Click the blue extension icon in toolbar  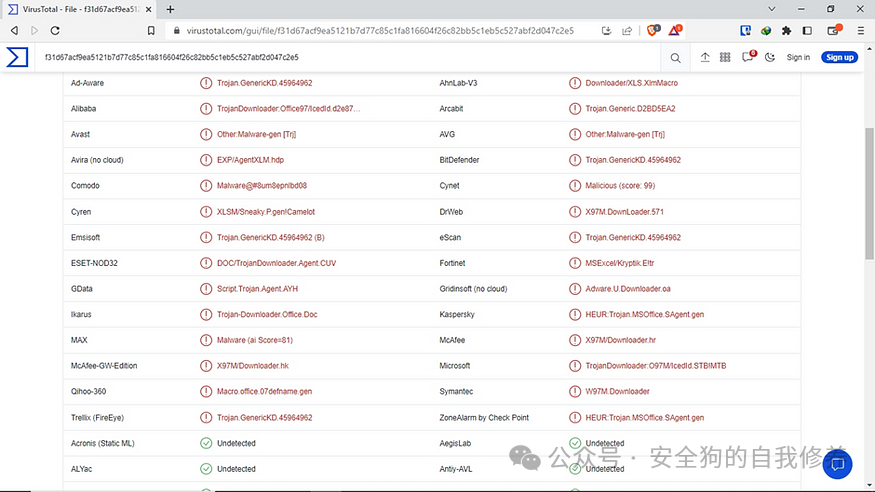(x=745, y=31)
